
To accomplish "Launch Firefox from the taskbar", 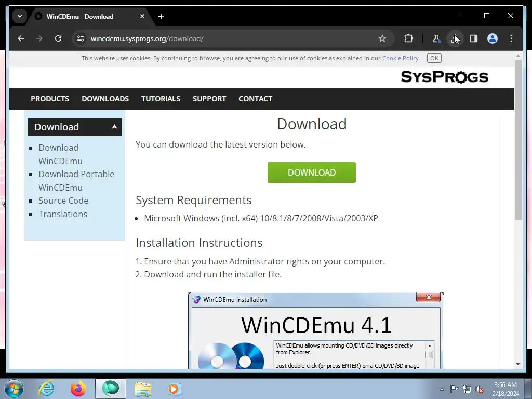I will click(78, 389).
